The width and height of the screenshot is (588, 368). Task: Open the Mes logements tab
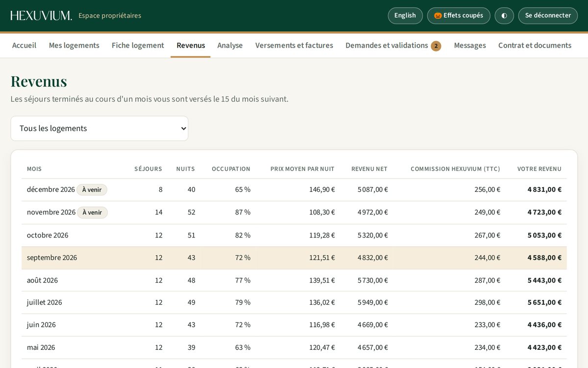74,46
